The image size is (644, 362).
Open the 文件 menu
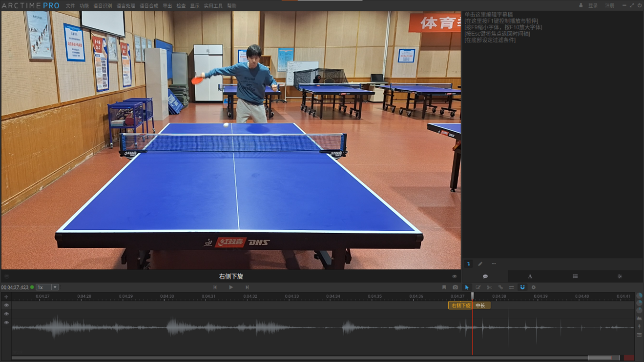coord(70,6)
